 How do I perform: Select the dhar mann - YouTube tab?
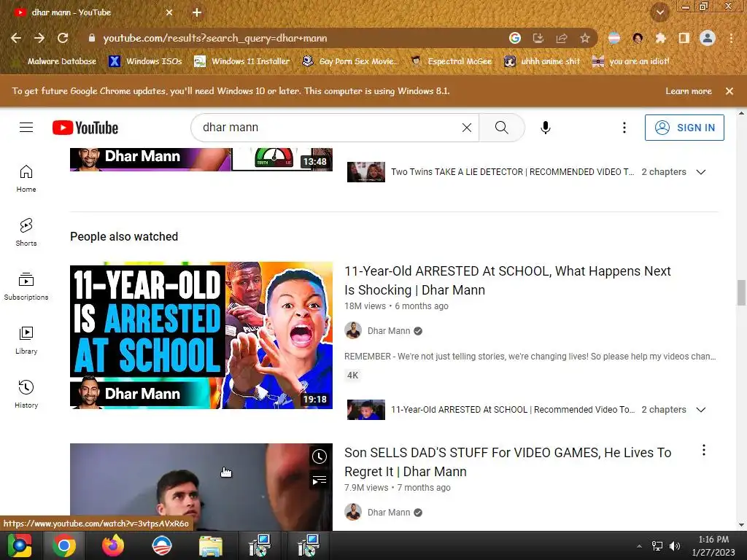tap(93, 12)
